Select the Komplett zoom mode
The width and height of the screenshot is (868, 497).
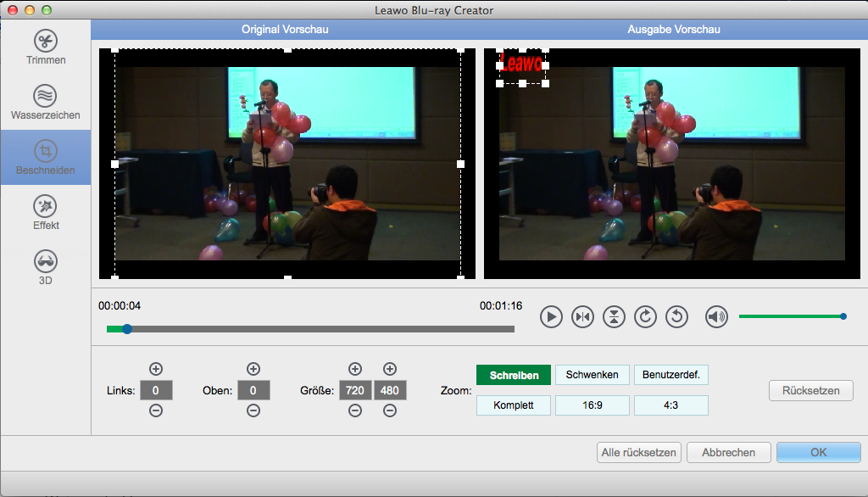pyautogui.click(x=514, y=405)
